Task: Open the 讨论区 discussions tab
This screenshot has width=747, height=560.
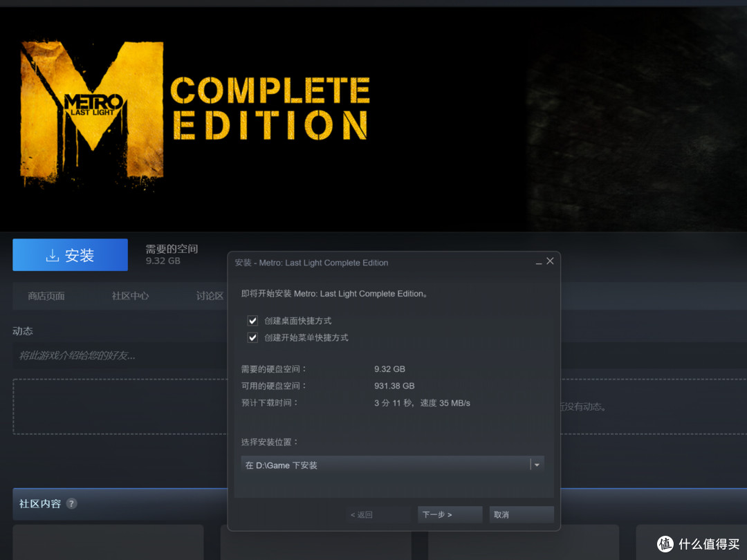Action: point(210,296)
